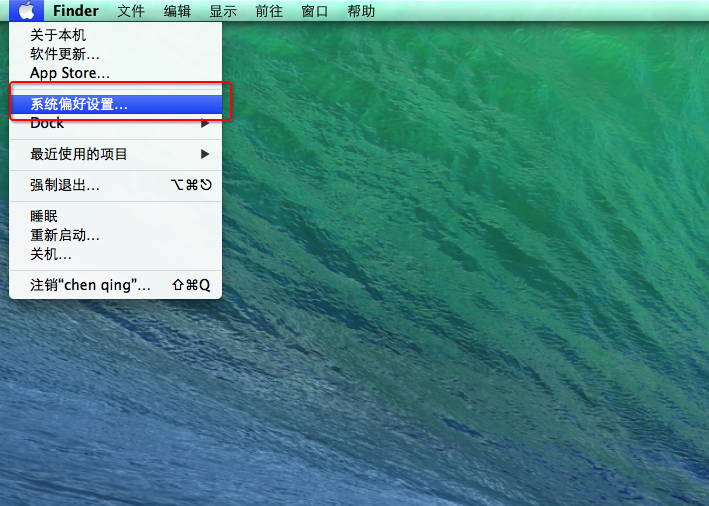Put the Mac to sleep via 睡眠
The height and width of the screenshot is (506, 709).
pos(44,216)
